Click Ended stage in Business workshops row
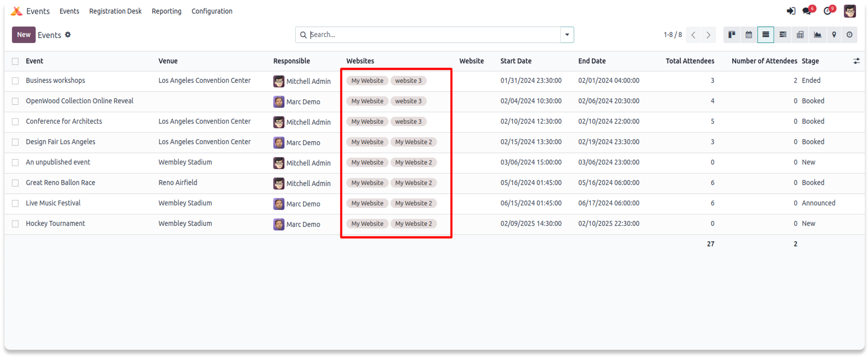 tap(811, 80)
